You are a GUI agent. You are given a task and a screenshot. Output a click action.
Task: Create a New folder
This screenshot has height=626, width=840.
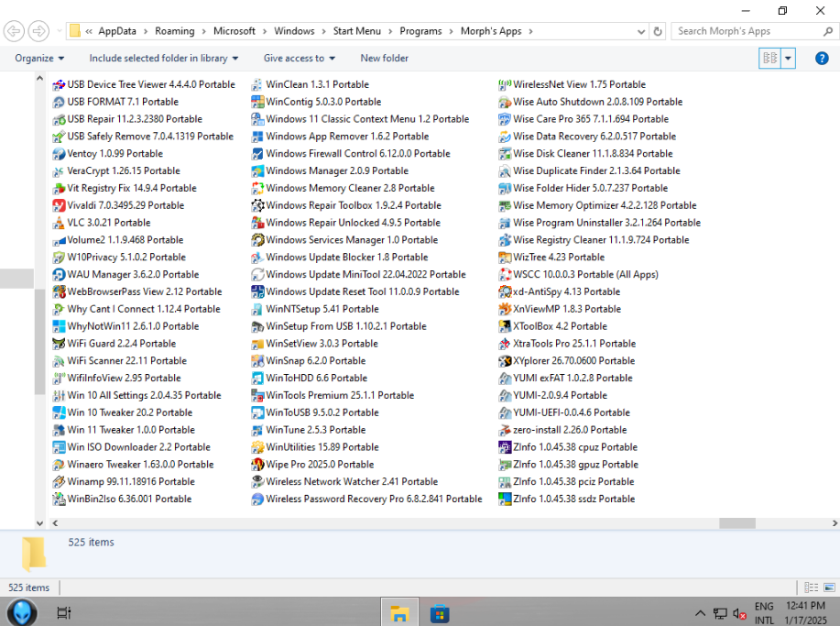(384, 59)
